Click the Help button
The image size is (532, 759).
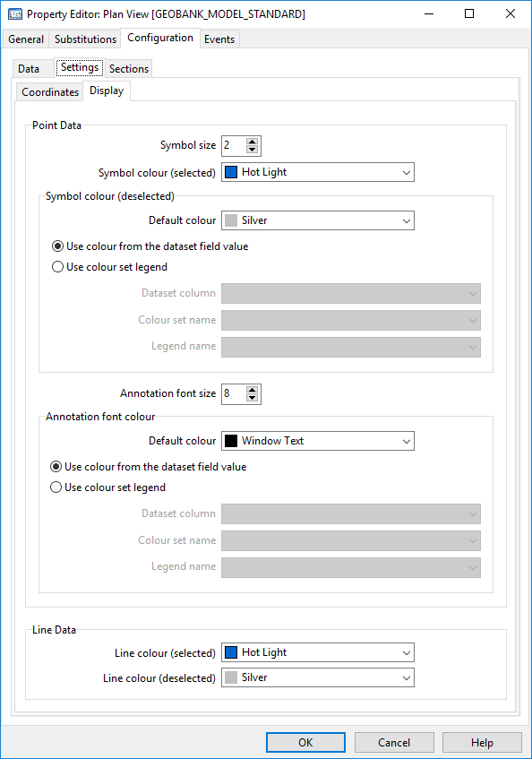[482, 743]
